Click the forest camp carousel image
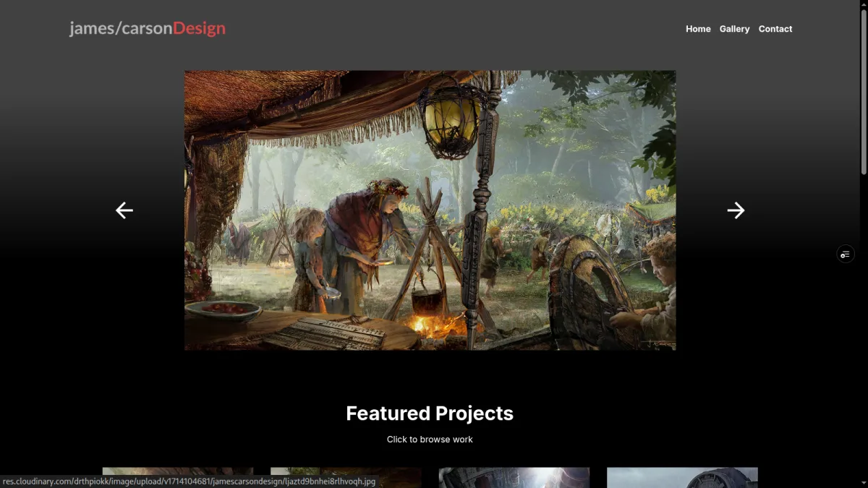Image resolution: width=868 pixels, height=488 pixels. point(430,210)
